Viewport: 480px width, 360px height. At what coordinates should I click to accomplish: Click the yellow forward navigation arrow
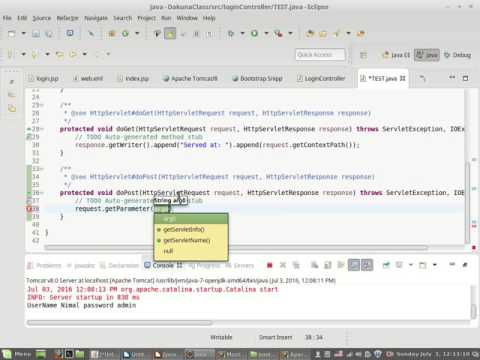coord(73,54)
